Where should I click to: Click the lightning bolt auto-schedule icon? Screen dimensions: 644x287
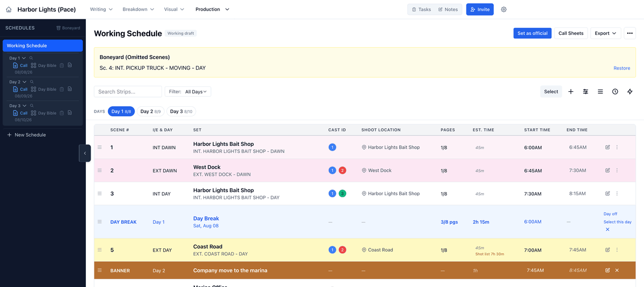(x=630, y=92)
